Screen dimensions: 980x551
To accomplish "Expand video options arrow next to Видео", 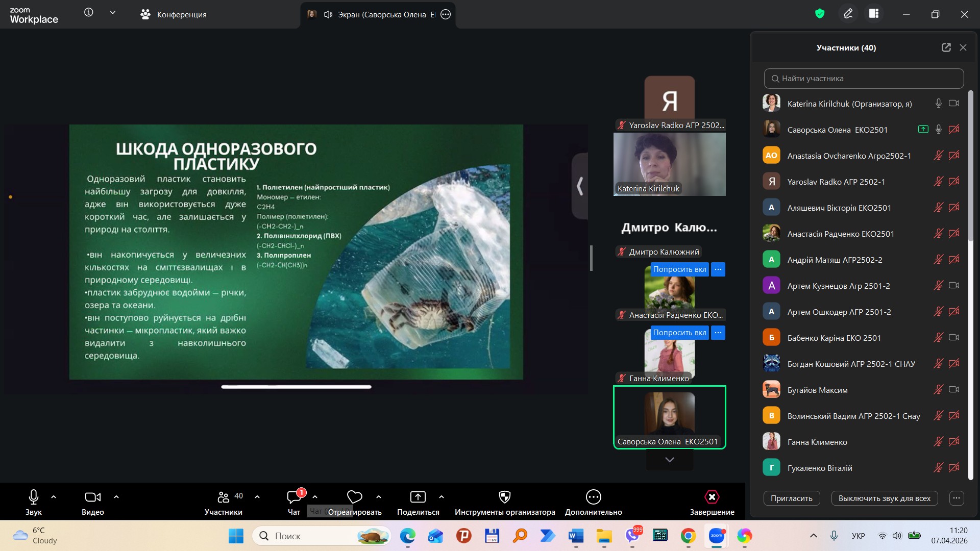I will pyautogui.click(x=116, y=497).
